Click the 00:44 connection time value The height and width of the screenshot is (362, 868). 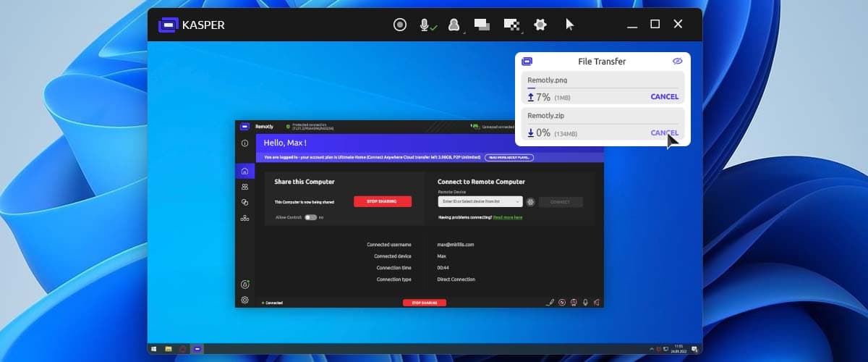click(443, 268)
